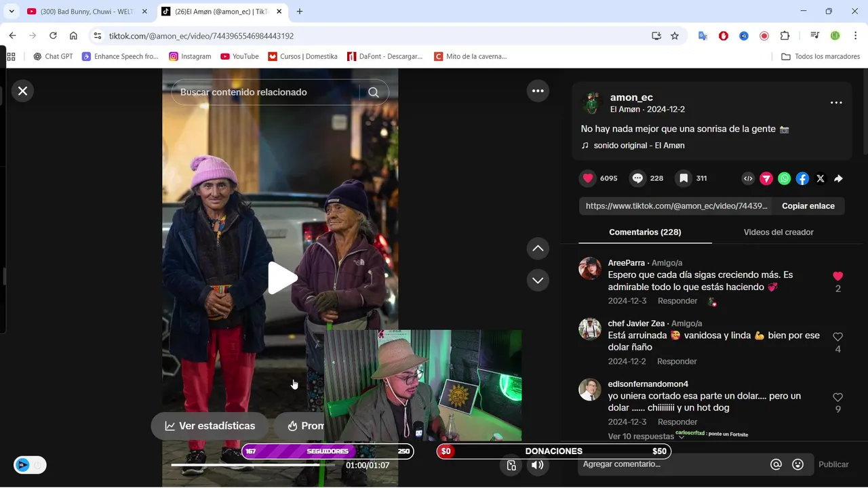Viewport: 868px width, 488px height.
Task: Like edisonfernandomon4's comment
Action: [x=838, y=397]
